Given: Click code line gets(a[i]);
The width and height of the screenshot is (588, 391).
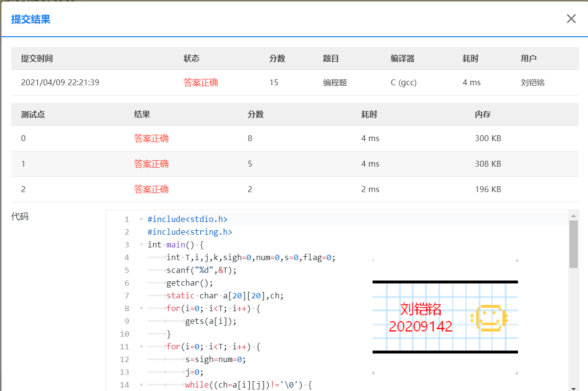Looking at the screenshot, I should [211, 321].
